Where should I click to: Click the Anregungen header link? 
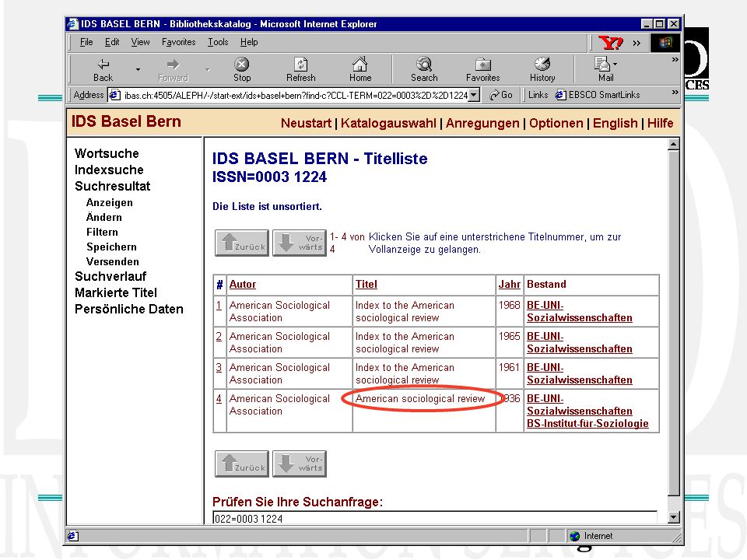pos(482,124)
